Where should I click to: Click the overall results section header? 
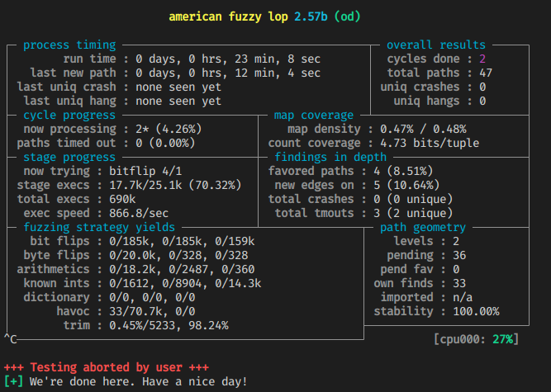point(436,45)
